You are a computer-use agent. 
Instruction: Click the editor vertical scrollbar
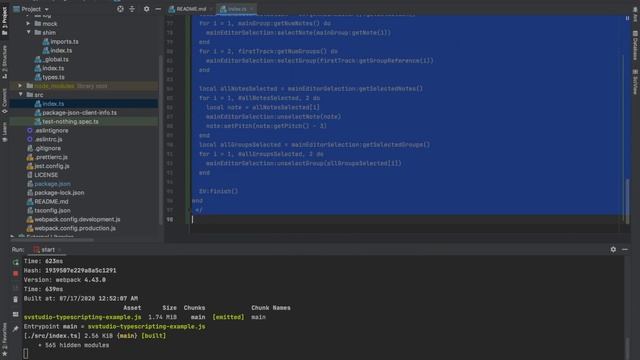(x=627, y=200)
